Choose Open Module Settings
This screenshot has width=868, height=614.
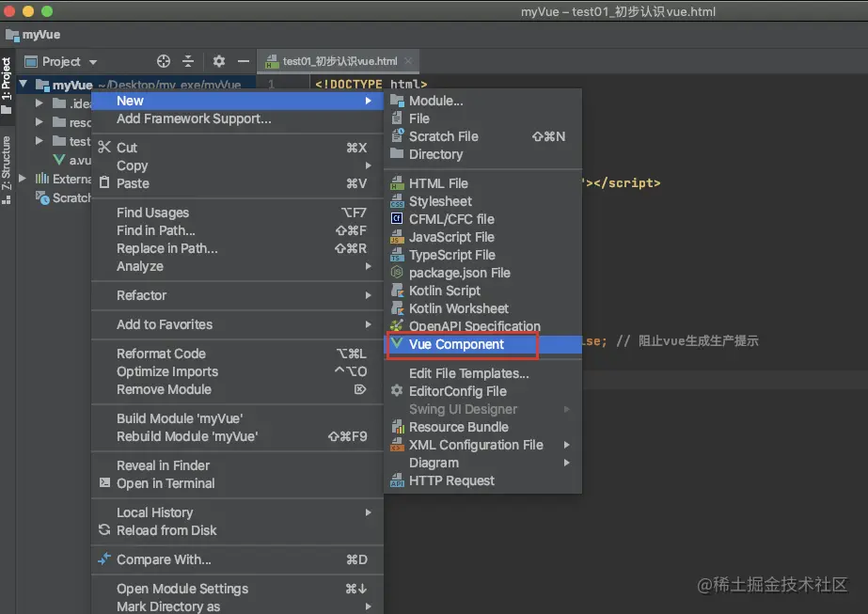[x=238, y=589]
